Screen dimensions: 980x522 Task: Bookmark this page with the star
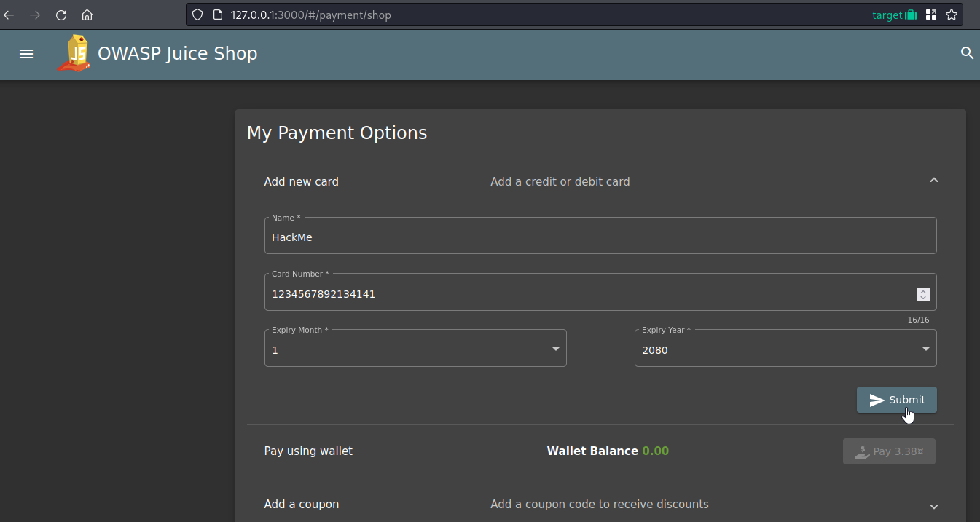951,15
